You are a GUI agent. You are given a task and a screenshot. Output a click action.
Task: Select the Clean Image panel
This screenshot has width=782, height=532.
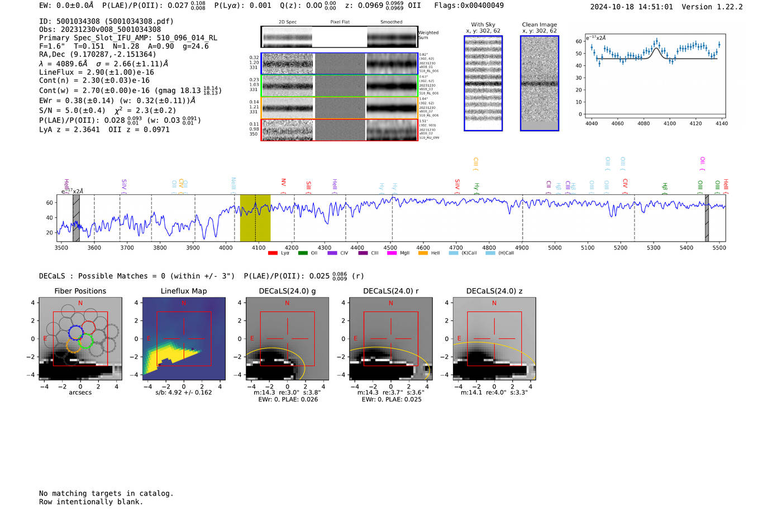tap(540, 83)
